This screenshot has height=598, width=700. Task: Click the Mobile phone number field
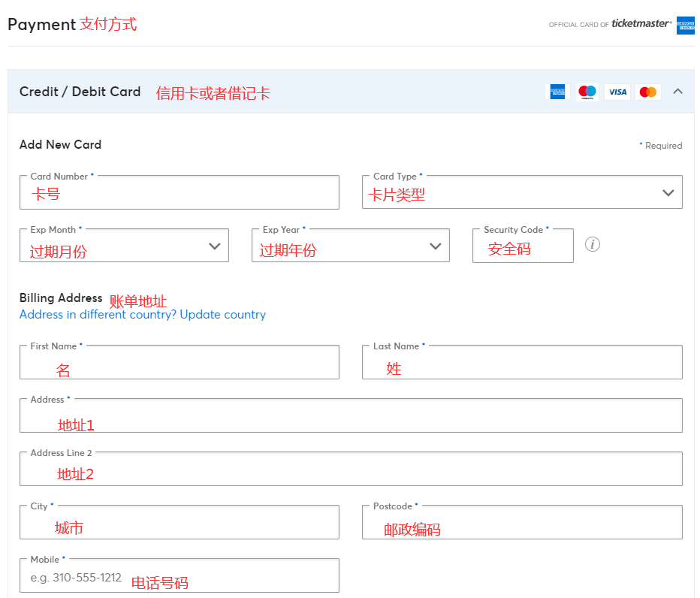[x=180, y=575]
